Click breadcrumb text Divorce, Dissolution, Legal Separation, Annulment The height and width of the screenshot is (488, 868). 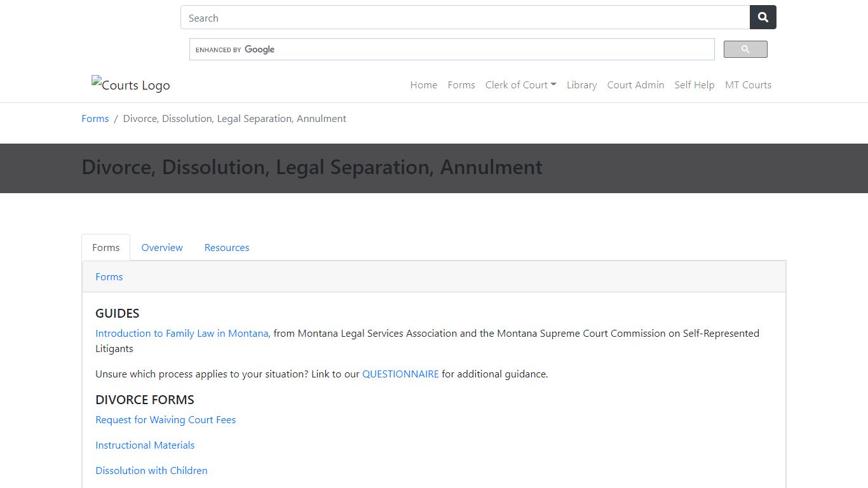[x=234, y=118]
